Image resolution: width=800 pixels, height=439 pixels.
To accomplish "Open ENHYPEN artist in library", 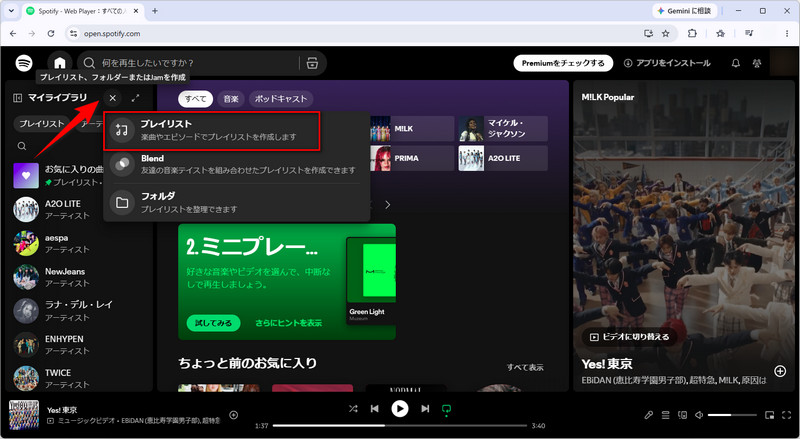I will pyautogui.click(x=79, y=345).
